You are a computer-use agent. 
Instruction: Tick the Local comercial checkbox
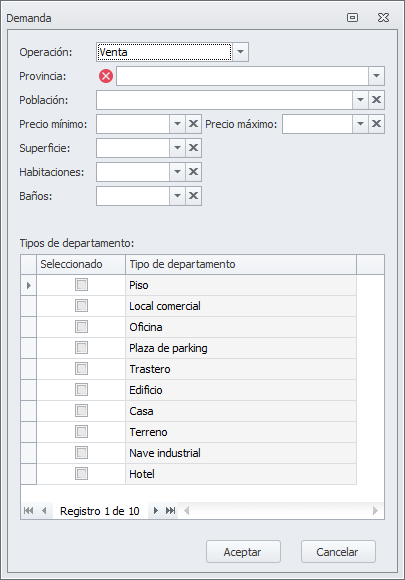(81, 306)
